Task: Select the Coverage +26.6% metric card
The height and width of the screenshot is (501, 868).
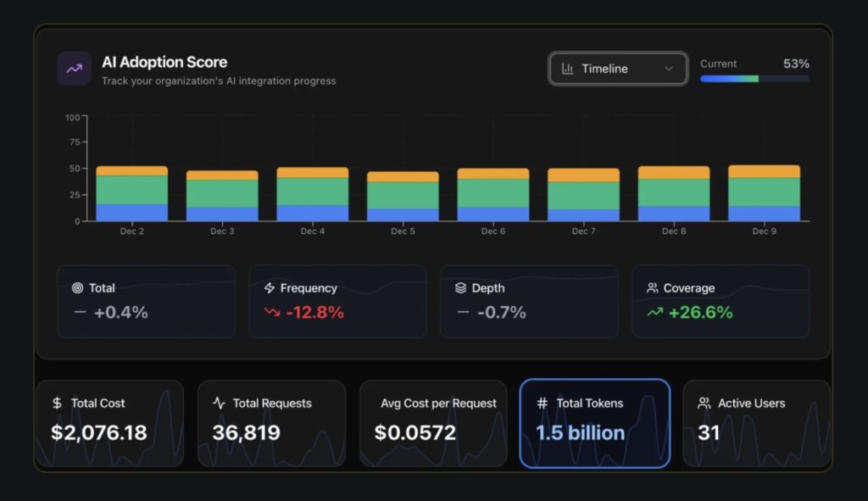Action: point(721,302)
